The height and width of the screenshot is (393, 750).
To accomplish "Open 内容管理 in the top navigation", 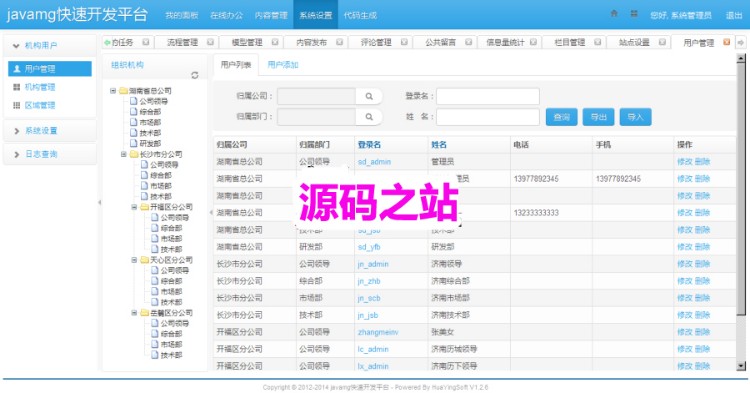I will click(x=271, y=15).
